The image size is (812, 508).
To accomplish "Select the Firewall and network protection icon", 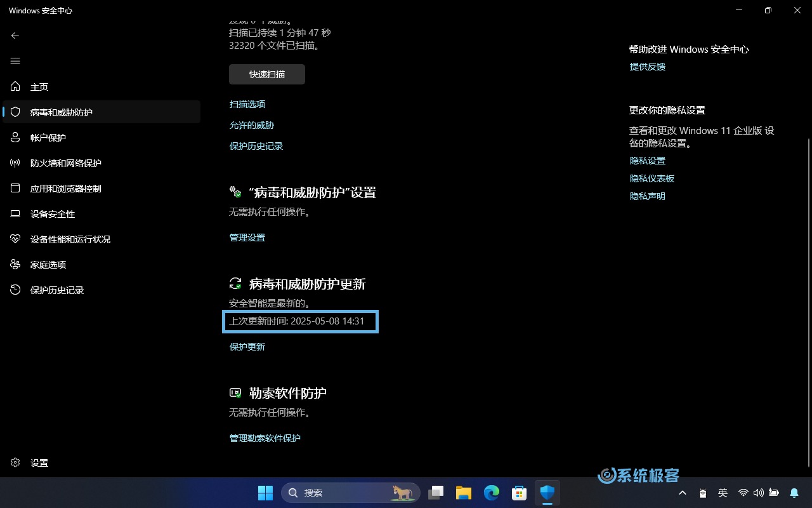I will point(16,163).
